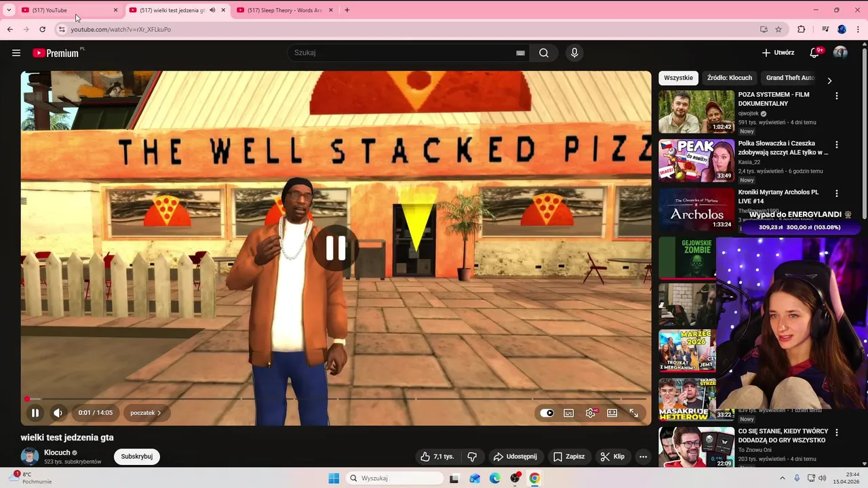Click the address bar URL
The width and height of the screenshot is (868, 488).
tap(121, 29)
